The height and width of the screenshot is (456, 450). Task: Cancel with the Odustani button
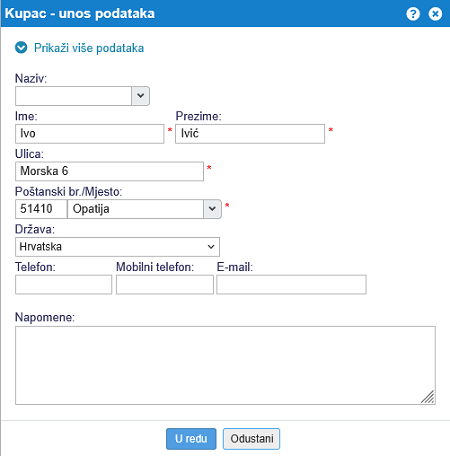(x=252, y=439)
